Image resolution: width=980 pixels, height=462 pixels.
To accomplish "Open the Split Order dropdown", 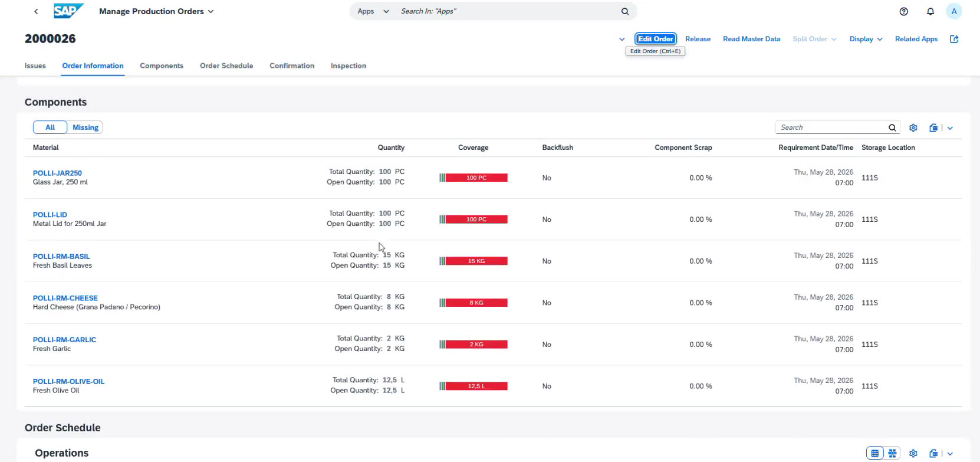I will pos(814,39).
